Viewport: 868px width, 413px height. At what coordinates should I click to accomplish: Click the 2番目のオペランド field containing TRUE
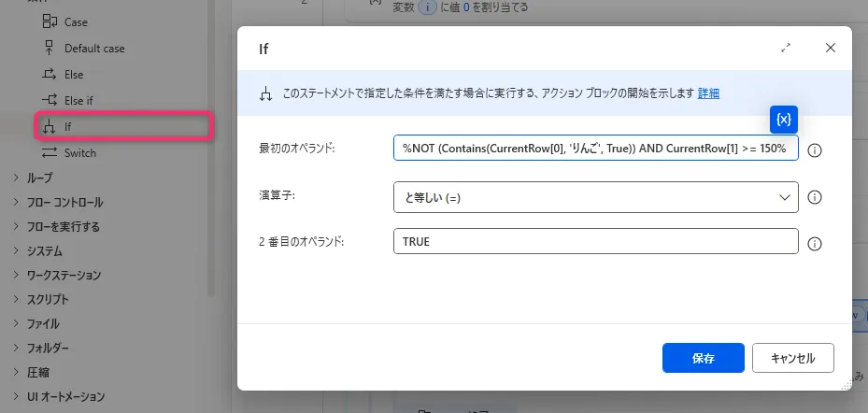click(x=596, y=241)
